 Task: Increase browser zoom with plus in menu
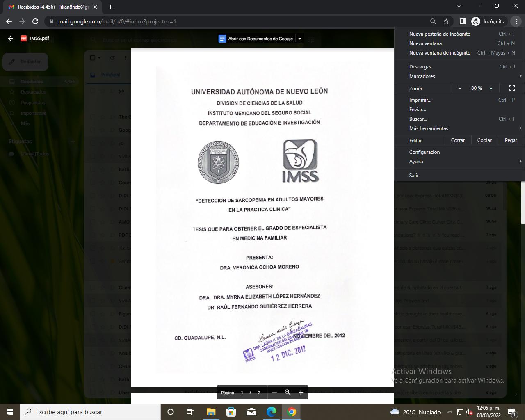[491, 88]
